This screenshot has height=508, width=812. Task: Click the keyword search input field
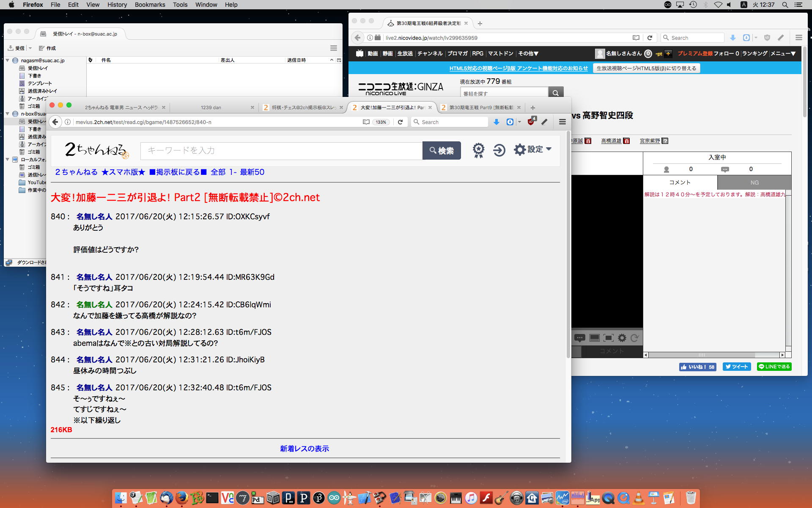281,151
